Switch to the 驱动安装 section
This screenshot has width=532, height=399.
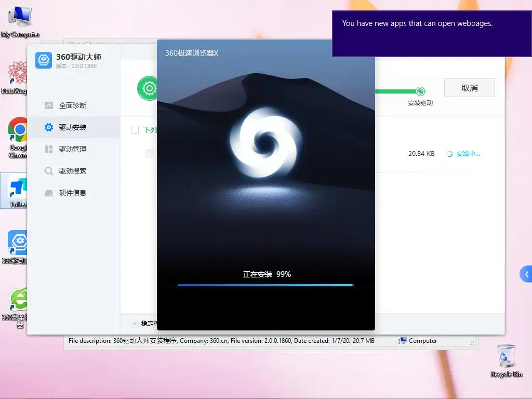click(73, 127)
